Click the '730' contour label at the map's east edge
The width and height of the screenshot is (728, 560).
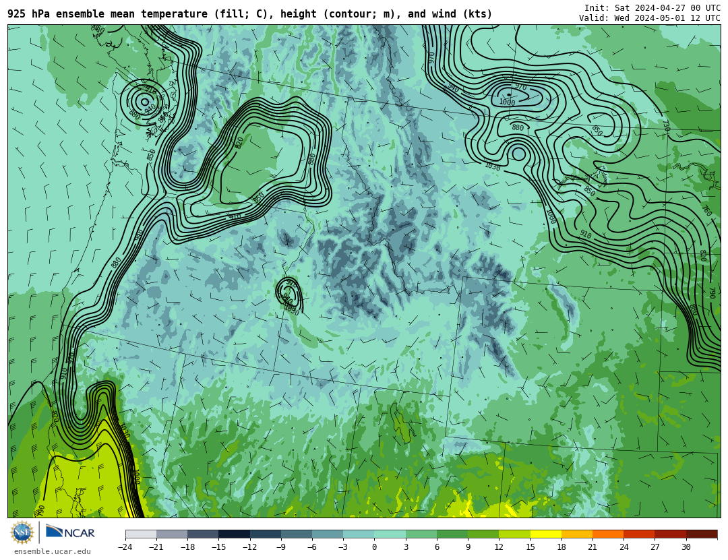click(666, 126)
